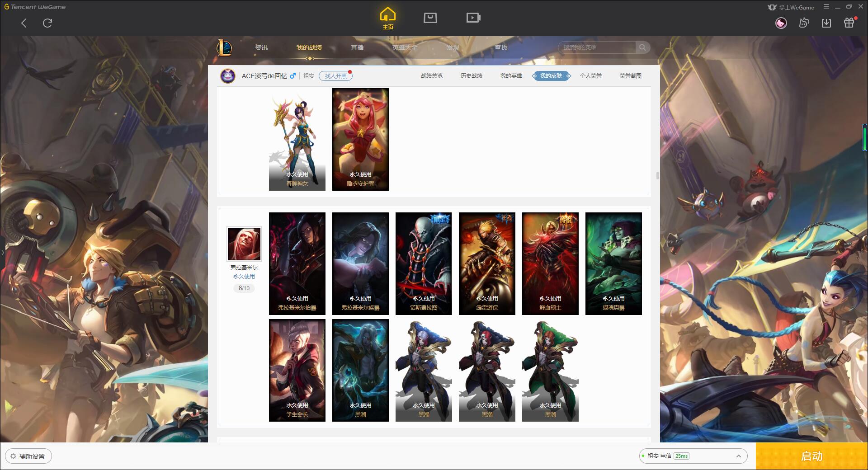Open the 弗拉基米尔伯爵 skin card
Viewport: 868px width, 470px height.
tap(297, 263)
